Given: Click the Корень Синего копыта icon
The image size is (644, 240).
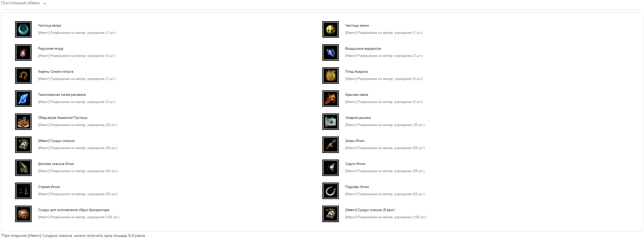Looking at the screenshot, I should point(23,76).
